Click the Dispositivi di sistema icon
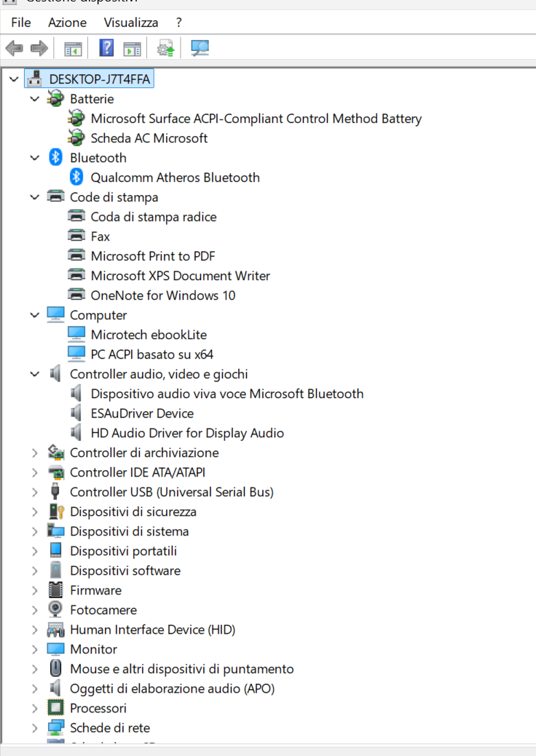Viewport: 536px width, 756px height. 55,531
